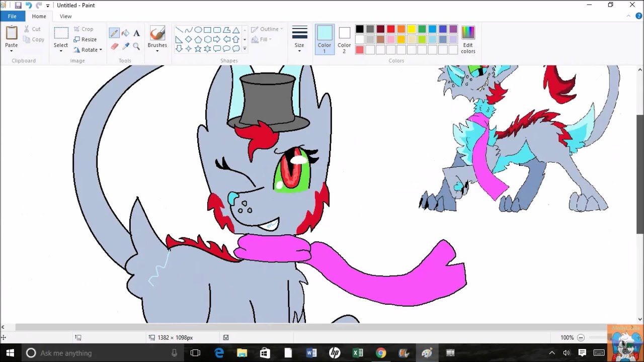Click the Save icon in the title bar
The height and width of the screenshot is (362, 644).
point(18,5)
